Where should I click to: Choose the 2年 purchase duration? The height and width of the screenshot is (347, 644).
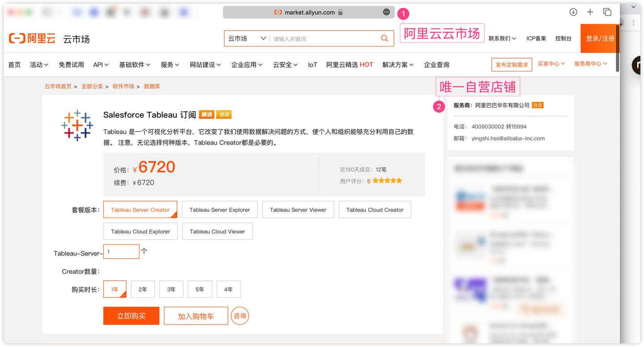[143, 289]
